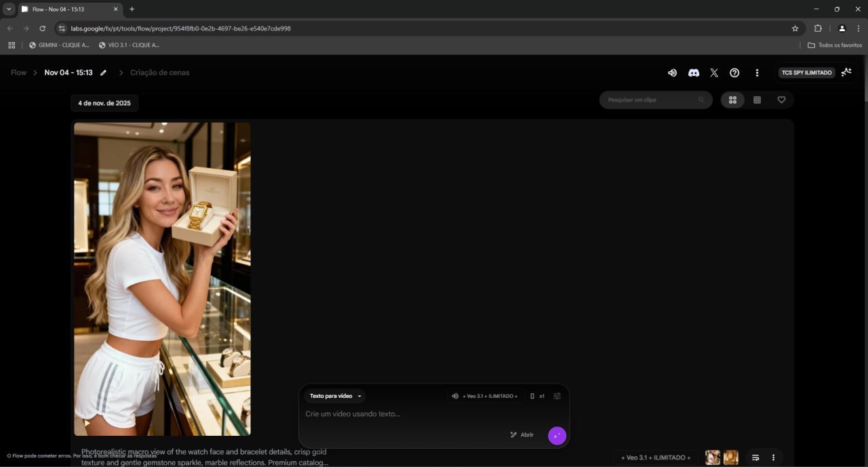Click the purple submit prompt button

557,435
